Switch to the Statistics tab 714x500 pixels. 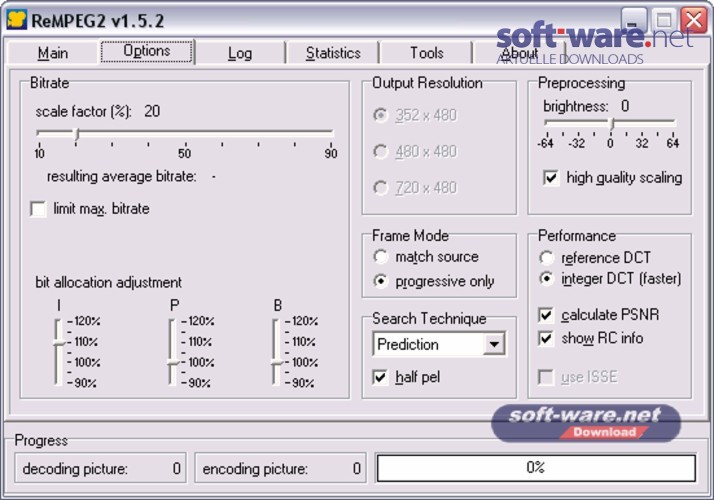(x=333, y=53)
